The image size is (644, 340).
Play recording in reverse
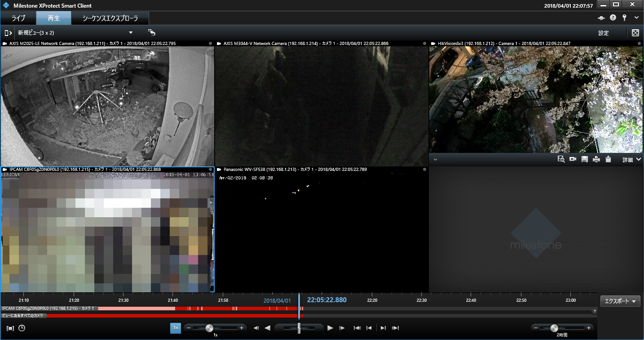268,328
